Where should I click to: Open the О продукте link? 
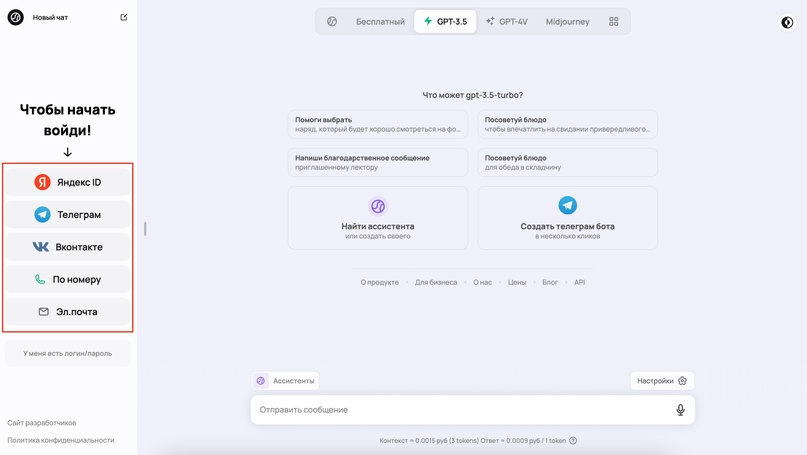379,282
